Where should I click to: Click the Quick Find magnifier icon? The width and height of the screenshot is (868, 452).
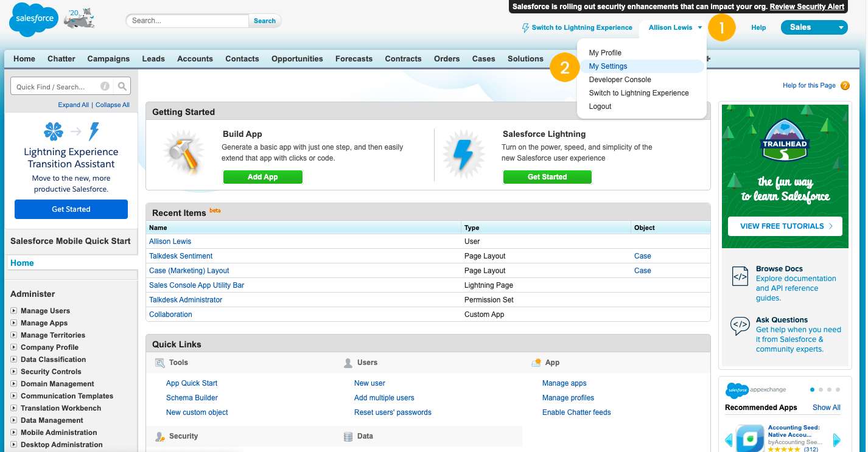tap(122, 86)
